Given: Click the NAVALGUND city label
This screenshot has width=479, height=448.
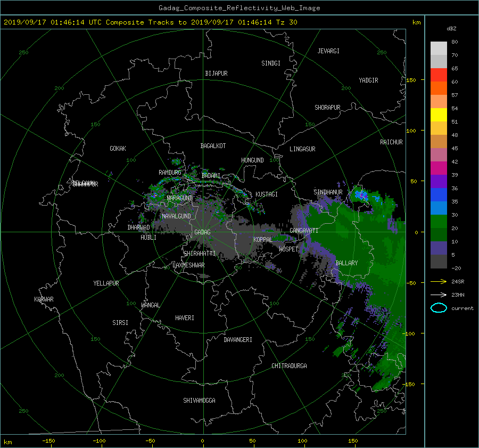Looking at the screenshot, I should pyautogui.click(x=176, y=216).
